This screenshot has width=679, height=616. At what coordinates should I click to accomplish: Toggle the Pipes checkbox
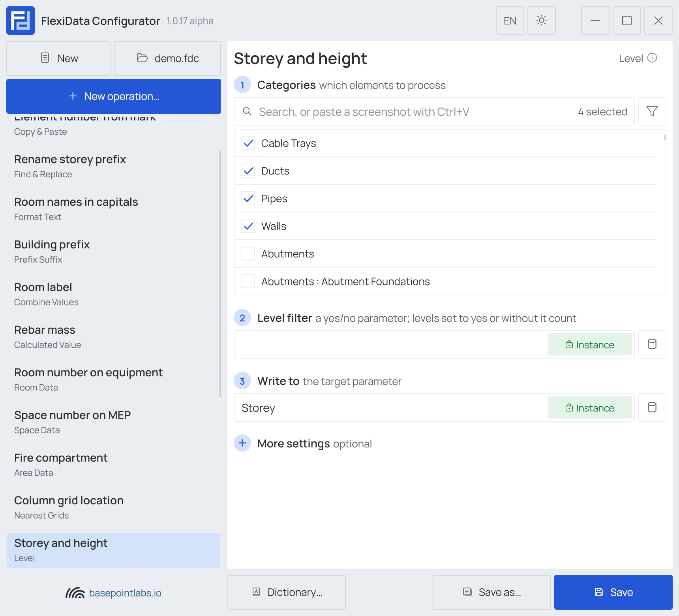tap(248, 198)
